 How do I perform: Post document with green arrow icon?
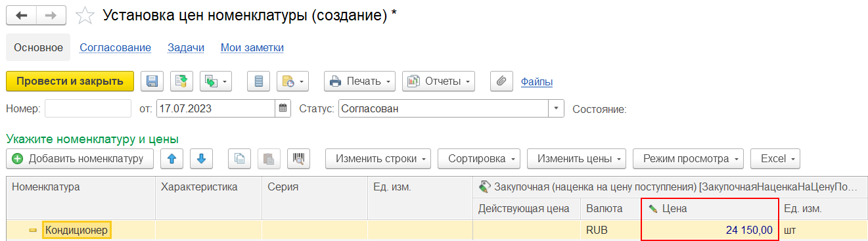point(181,81)
